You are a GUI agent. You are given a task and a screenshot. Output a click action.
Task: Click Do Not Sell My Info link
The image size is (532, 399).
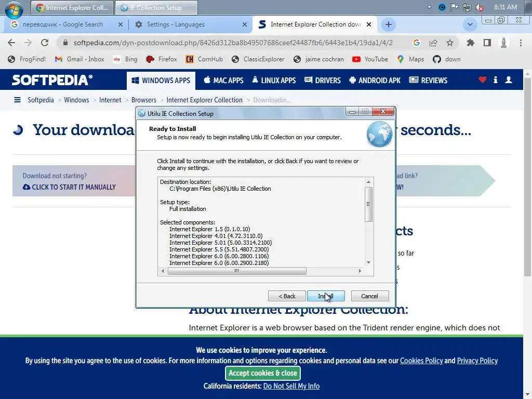[291, 386]
